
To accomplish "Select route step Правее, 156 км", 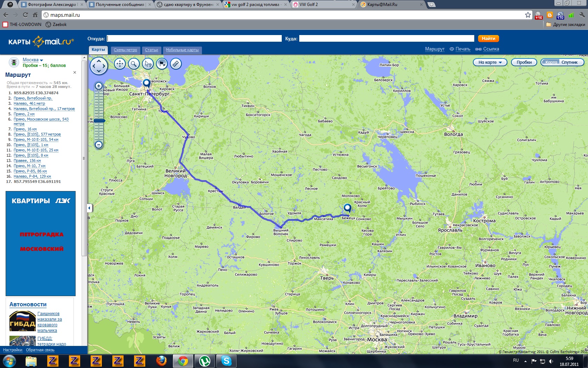I will [27, 161].
